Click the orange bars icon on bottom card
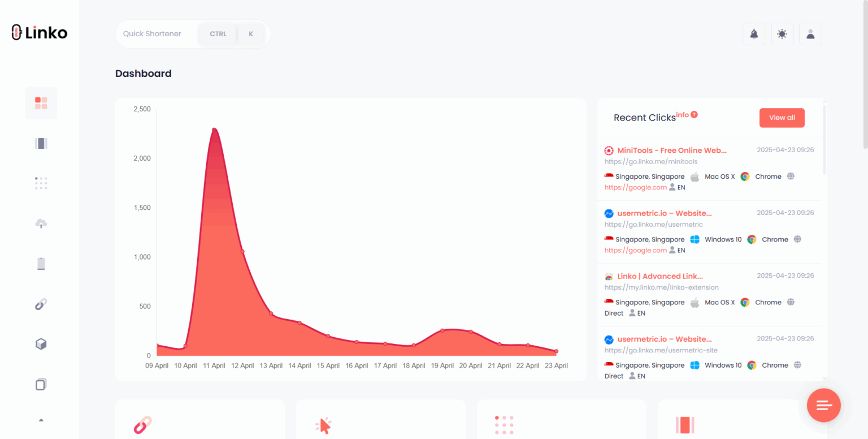Screen dimensions: 868x439 (x=685, y=425)
